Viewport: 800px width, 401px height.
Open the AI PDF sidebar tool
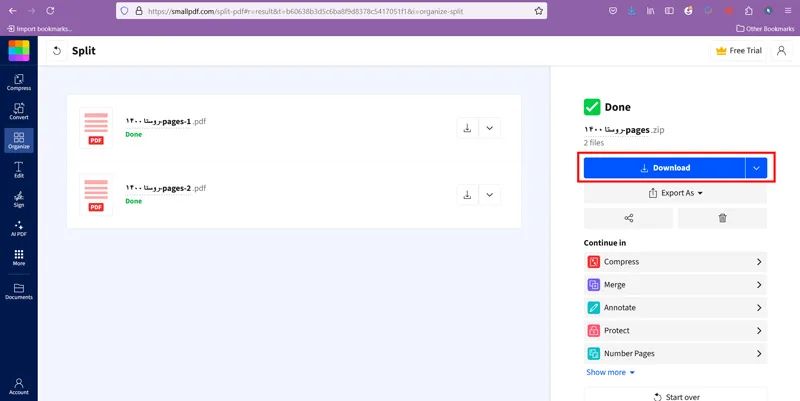(x=19, y=228)
